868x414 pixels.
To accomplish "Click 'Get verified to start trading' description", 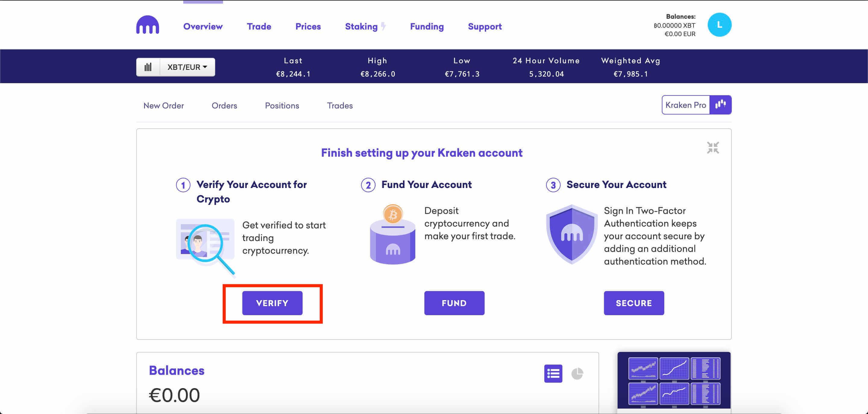I will click(x=284, y=238).
